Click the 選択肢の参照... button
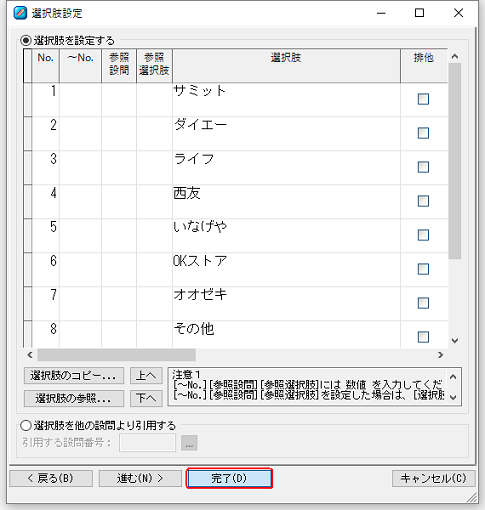Image resolution: width=485 pixels, height=510 pixels. pyautogui.click(x=74, y=398)
